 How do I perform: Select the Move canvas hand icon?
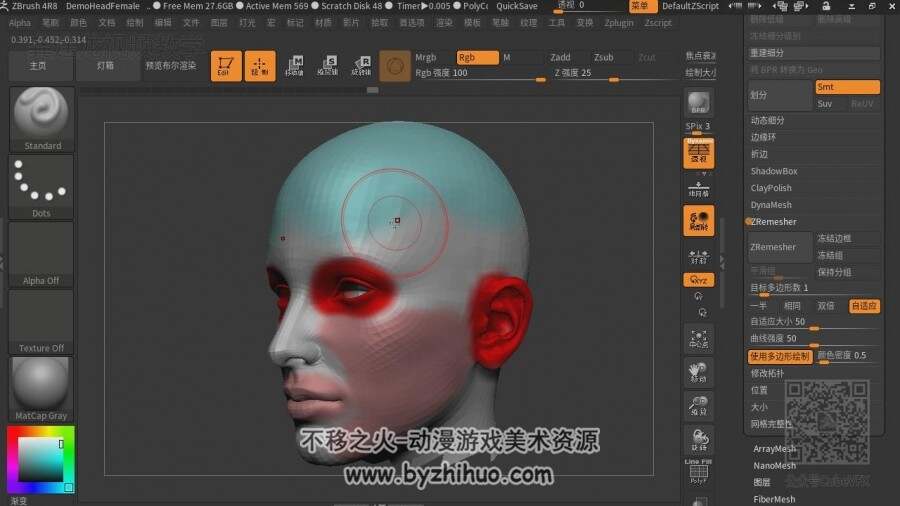[x=699, y=372]
